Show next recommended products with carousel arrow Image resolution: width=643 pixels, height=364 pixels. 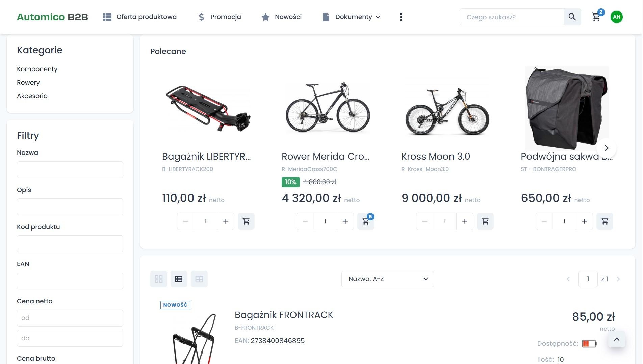click(606, 148)
